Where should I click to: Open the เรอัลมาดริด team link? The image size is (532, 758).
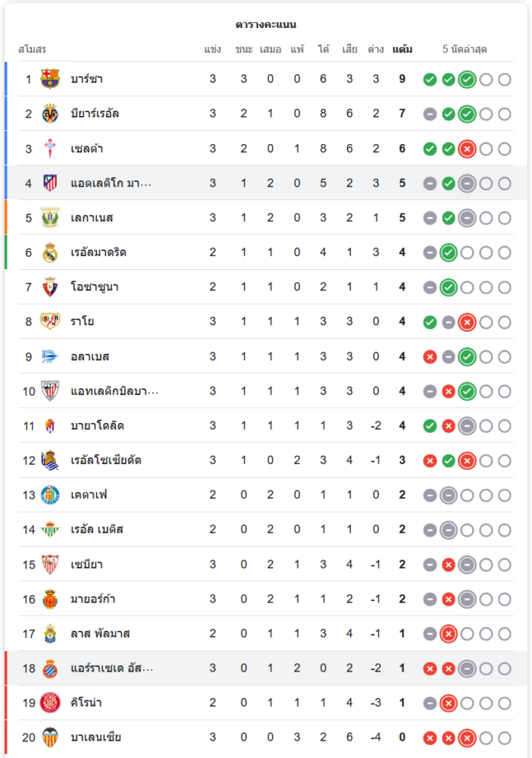pos(99,252)
